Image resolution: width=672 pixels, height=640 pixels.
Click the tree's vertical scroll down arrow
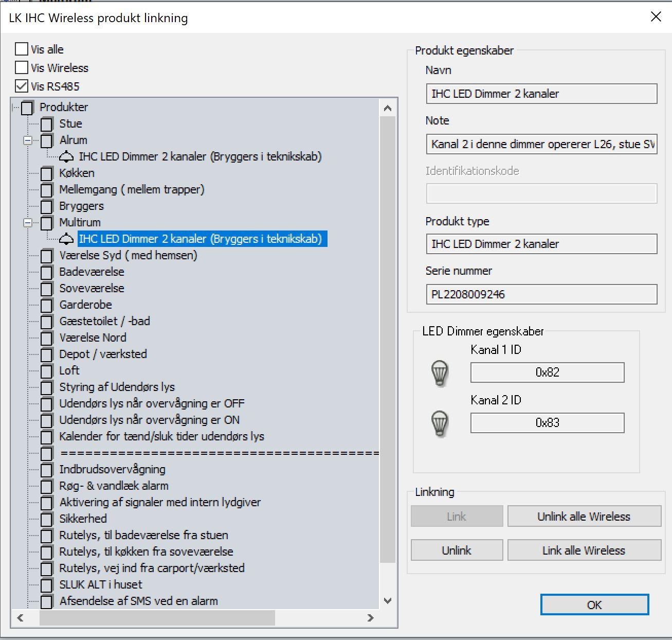[x=388, y=600]
